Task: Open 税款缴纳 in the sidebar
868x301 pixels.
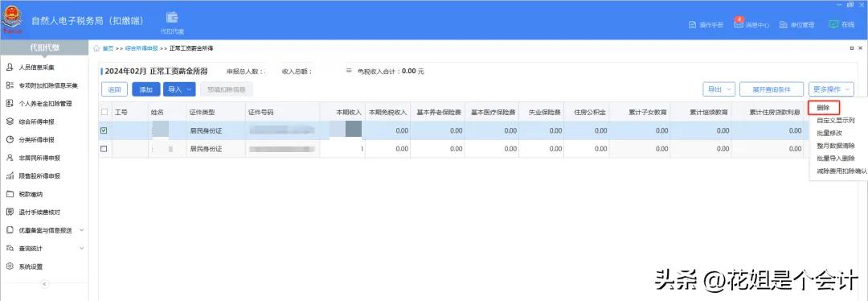Action: (x=31, y=194)
